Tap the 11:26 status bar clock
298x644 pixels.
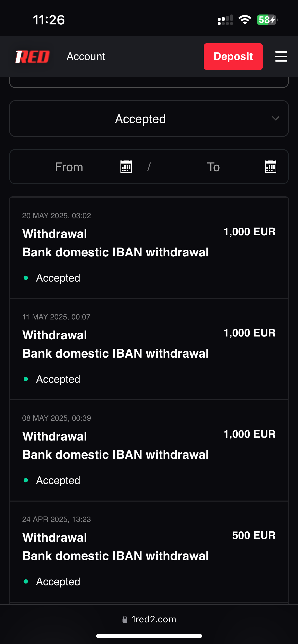tap(49, 20)
